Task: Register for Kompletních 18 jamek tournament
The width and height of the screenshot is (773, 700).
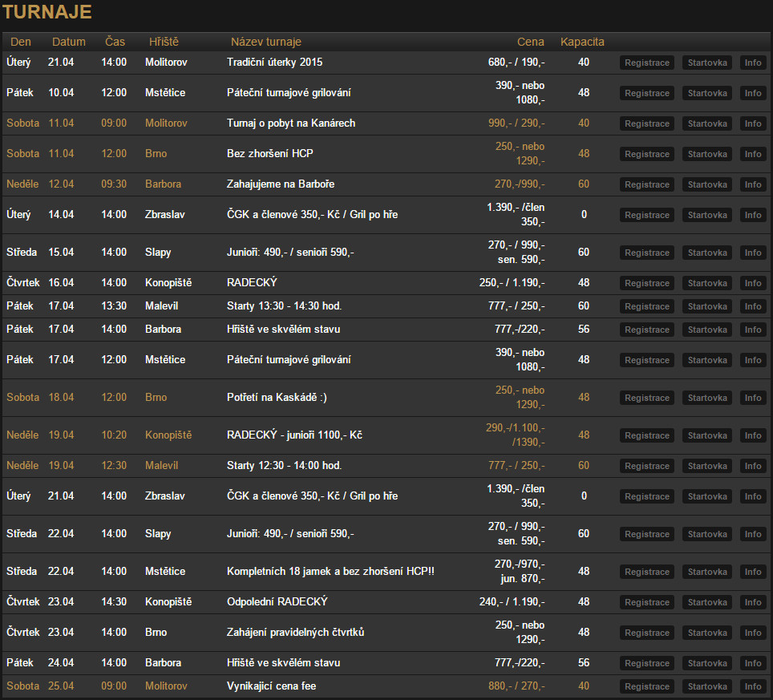Action: pos(647,573)
